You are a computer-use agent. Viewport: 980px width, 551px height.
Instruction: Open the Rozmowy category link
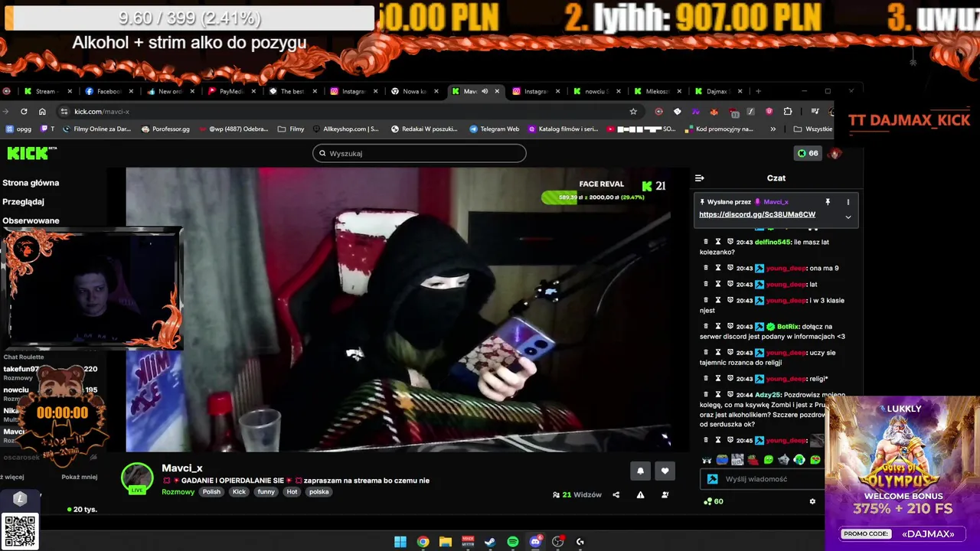pos(178,492)
